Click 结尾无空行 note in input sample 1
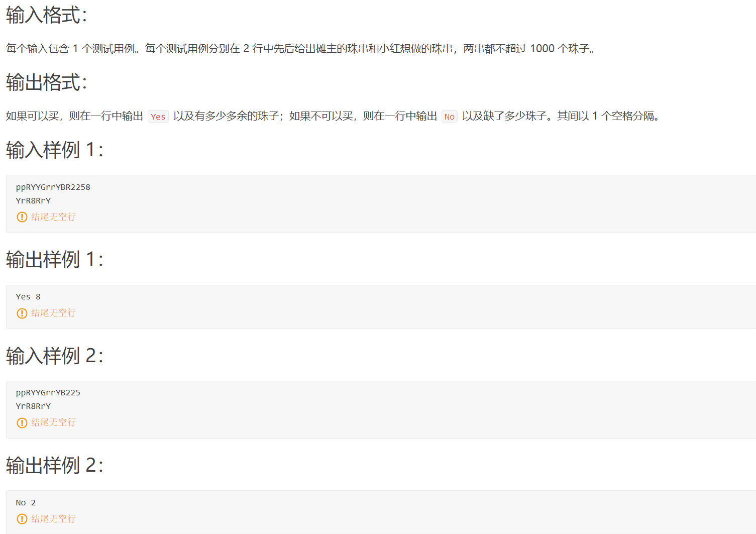 [53, 217]
